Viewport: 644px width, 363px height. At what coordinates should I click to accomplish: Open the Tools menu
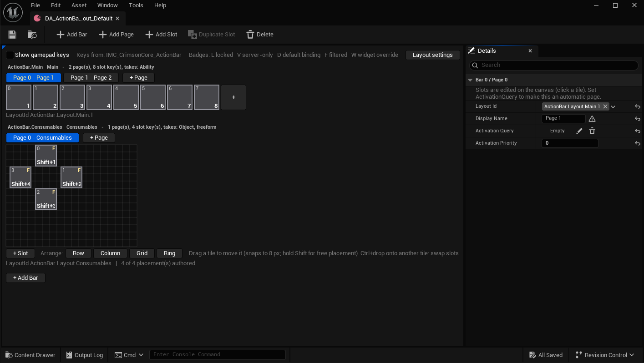pos(136,5)
